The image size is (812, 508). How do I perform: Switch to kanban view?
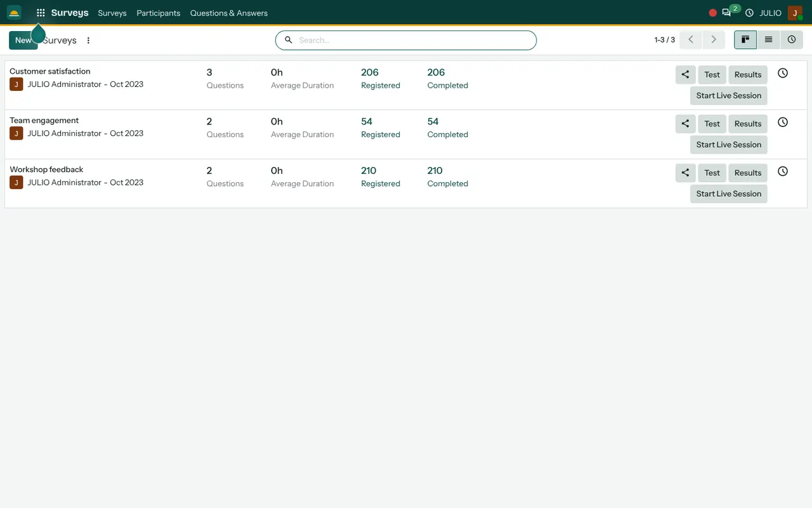coord(745,40)
